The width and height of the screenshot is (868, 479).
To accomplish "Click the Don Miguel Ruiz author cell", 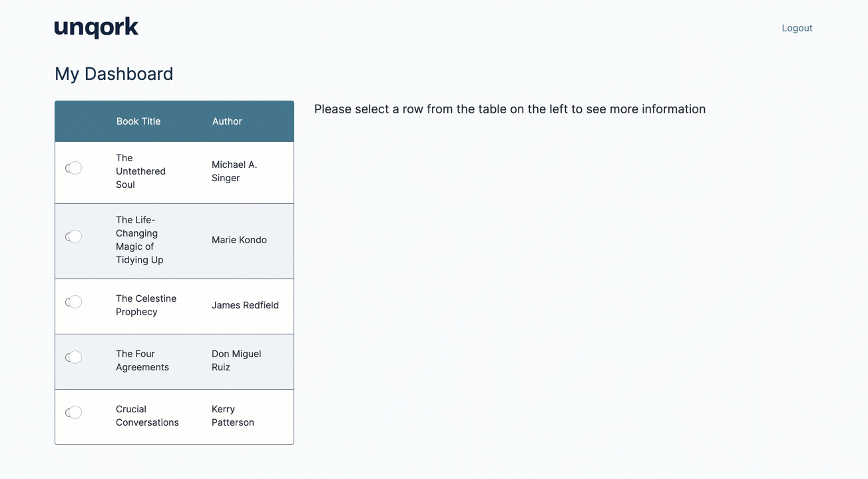I will point(236,360).
